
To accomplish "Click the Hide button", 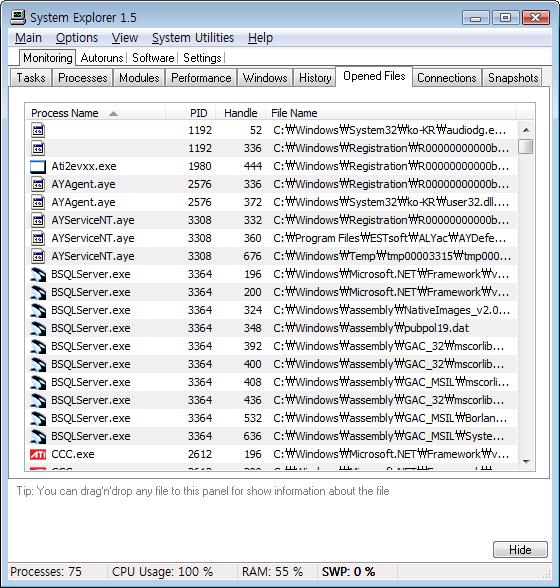I will click(520, 550).
